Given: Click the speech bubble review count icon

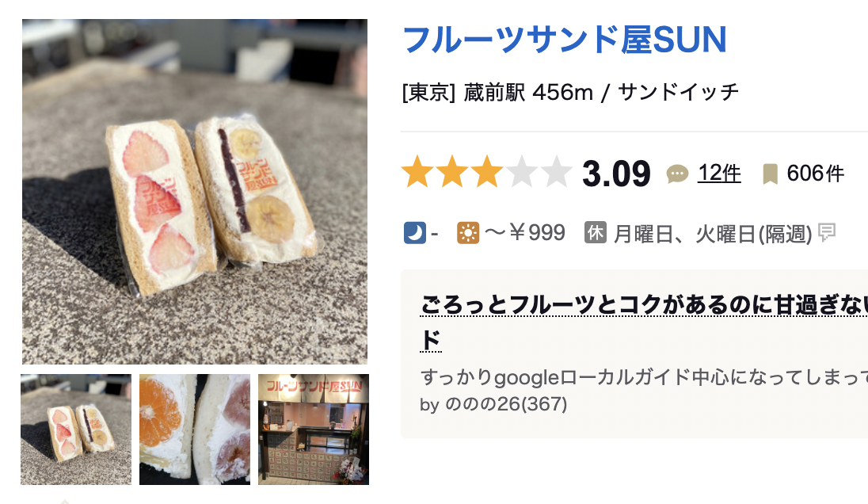Looking at the screenshot, I should 677,174.
